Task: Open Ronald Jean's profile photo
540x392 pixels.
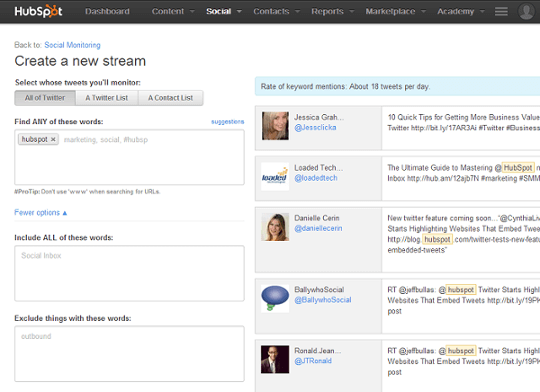Action: coord(275,359)
